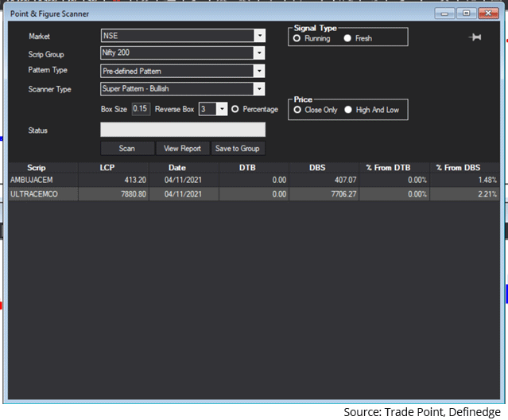Select the Fresh signal type
The width and height of the screenshot is (508, 420).
point(347,38)
